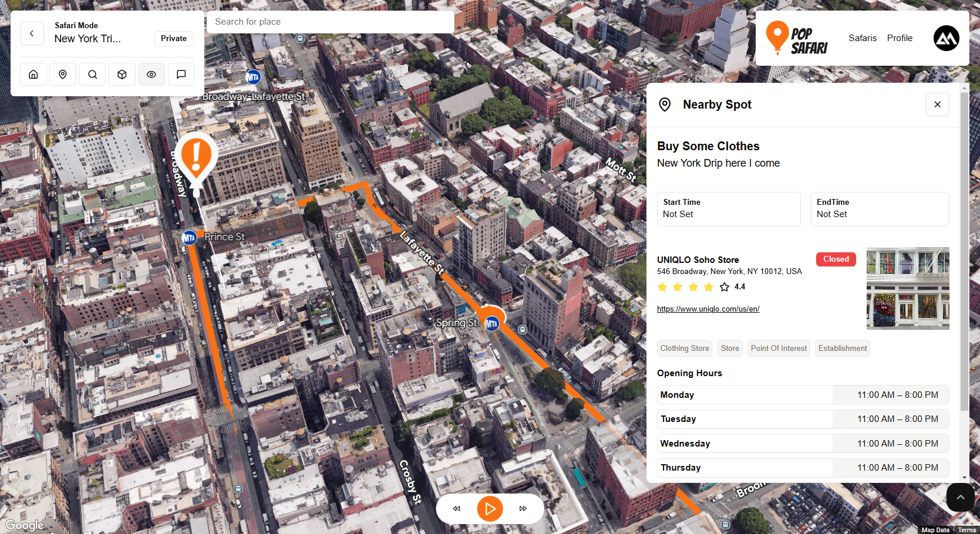Image resolution: width=980 pixels, height=534 pixels.
Task: Click the Tuesday opening hours row
Action: [x=803, y=419]
